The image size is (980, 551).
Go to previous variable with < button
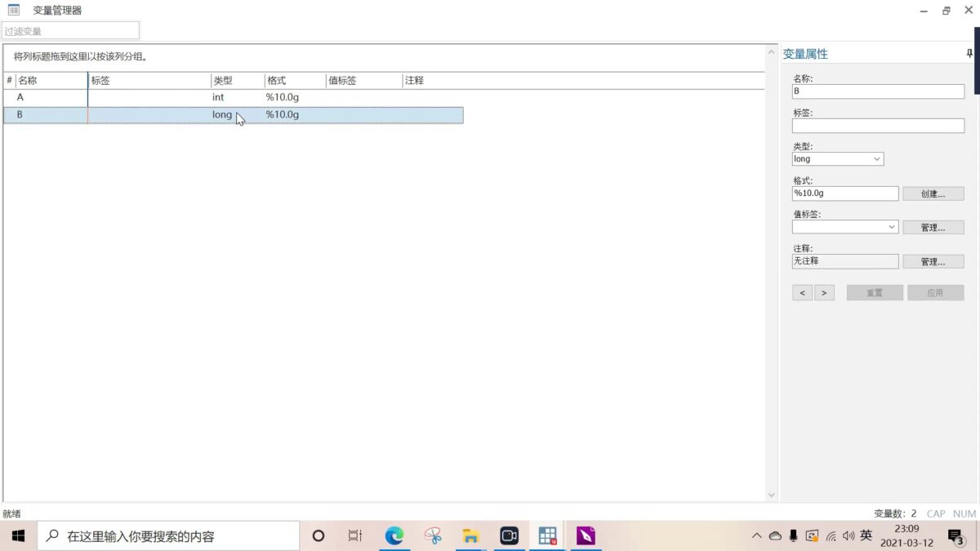click(802, 292)
